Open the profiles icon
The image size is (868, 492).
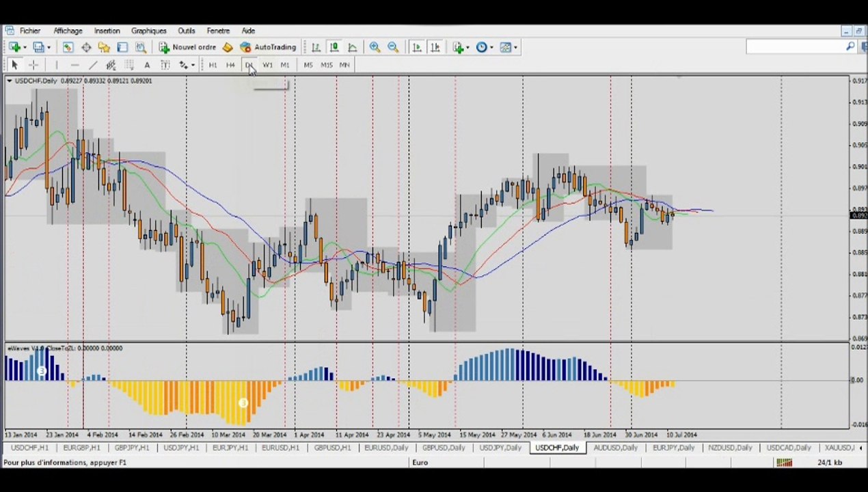click(x=38, y=47)
